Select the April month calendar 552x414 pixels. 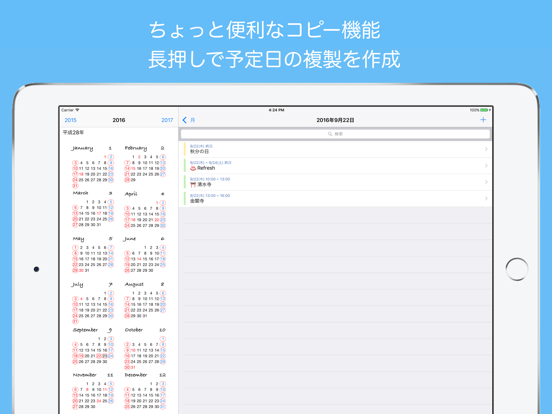[x=145, y=209]
